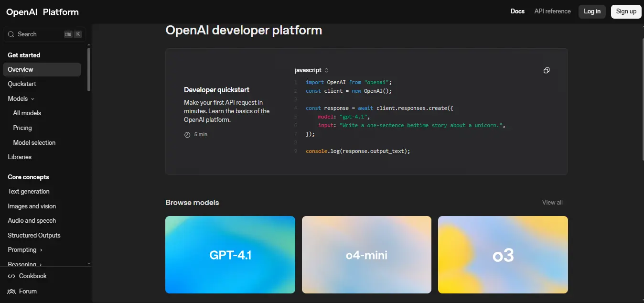Click the sidebar scroll up arrow
Image resolution: width=644 pixels, height=303 pixels.
click(89, 45)
